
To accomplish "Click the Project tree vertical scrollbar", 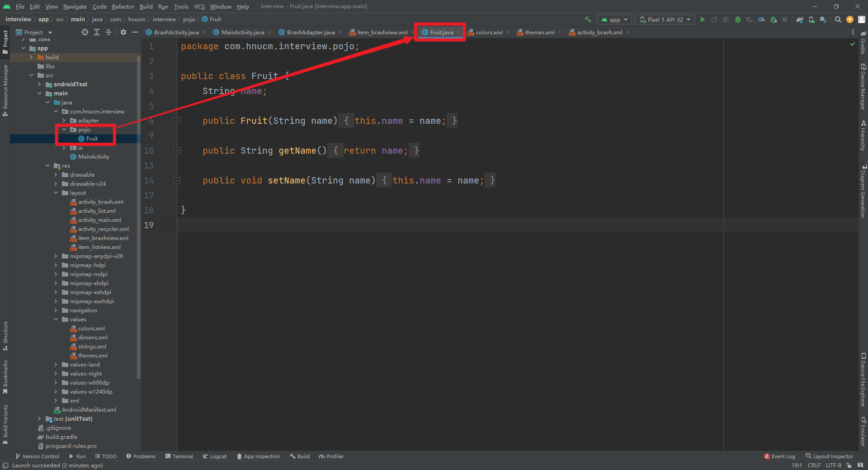I will point(139,217).
